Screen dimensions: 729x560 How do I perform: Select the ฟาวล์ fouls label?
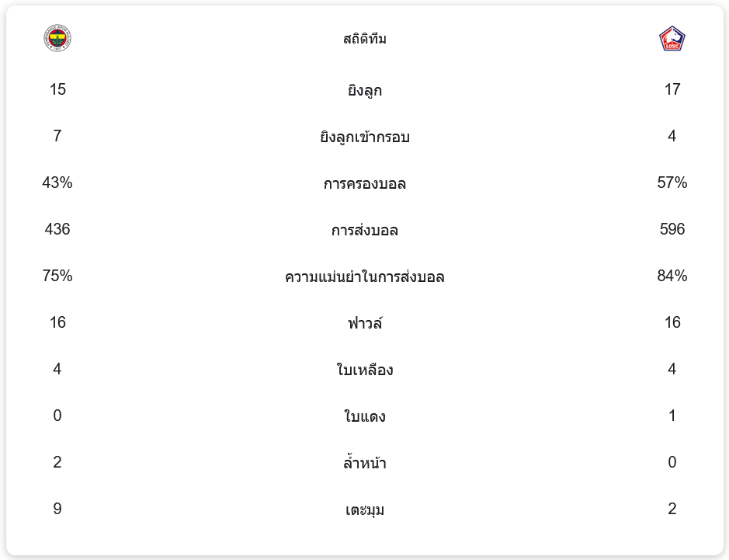coord(365,323)
